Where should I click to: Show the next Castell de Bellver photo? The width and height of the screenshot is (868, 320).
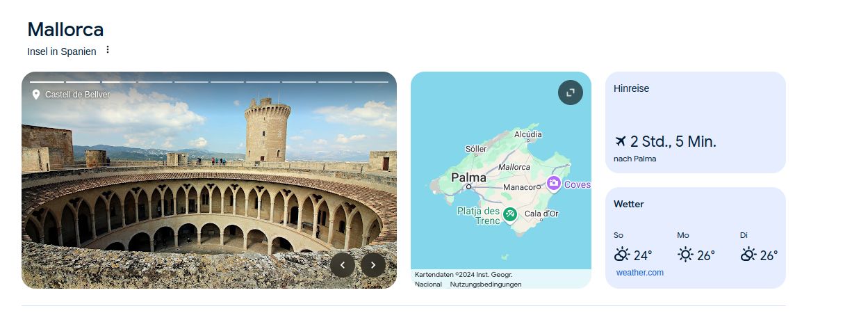coord(373,265)
